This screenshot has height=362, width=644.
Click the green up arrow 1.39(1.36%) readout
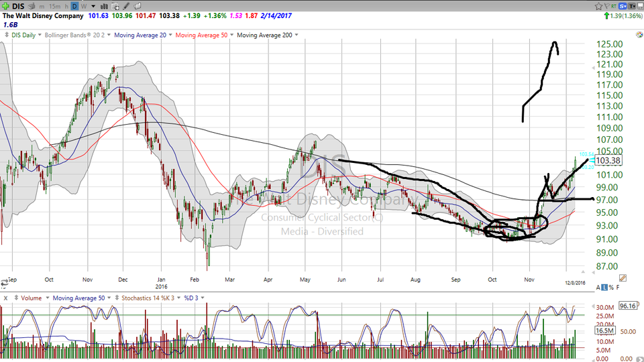(623, 15)
